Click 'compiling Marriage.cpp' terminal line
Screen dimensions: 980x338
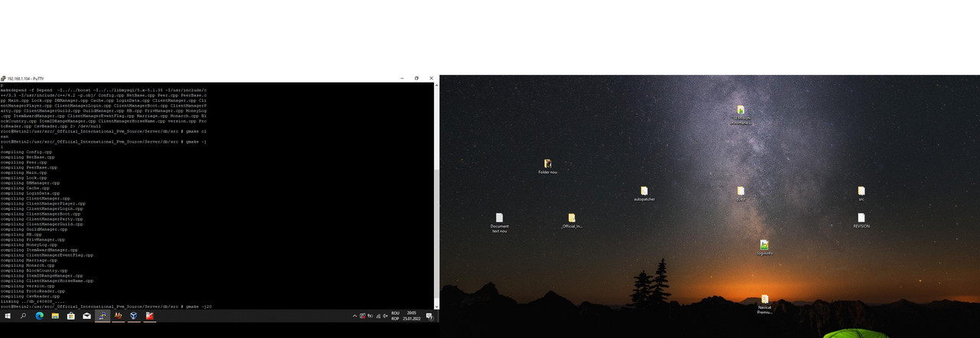click(x=29, y=260)
